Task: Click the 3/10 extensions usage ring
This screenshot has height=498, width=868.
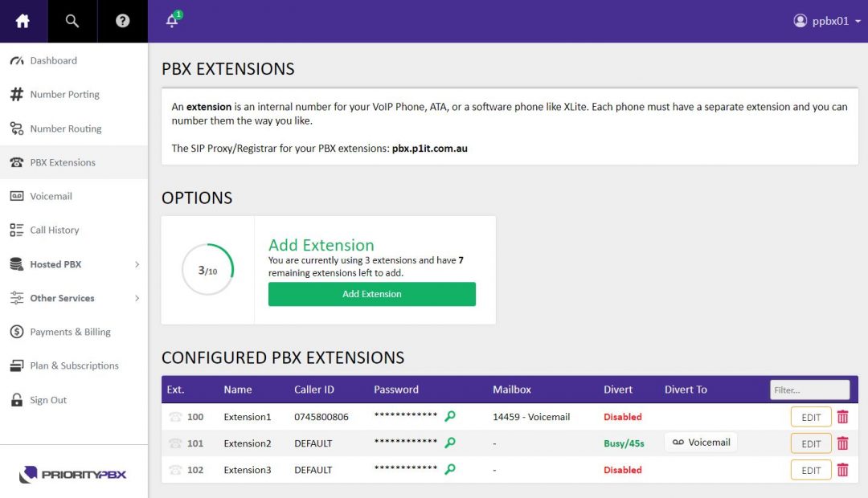Action: point(207,270)
